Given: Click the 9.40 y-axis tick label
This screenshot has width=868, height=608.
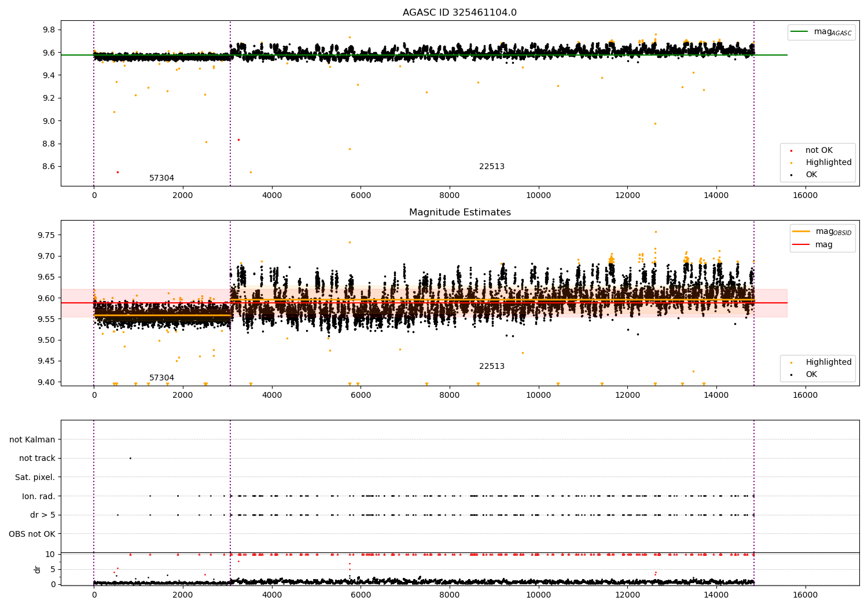Looking at the screenshot, I should pyautogui.click(x=46, y=382).
